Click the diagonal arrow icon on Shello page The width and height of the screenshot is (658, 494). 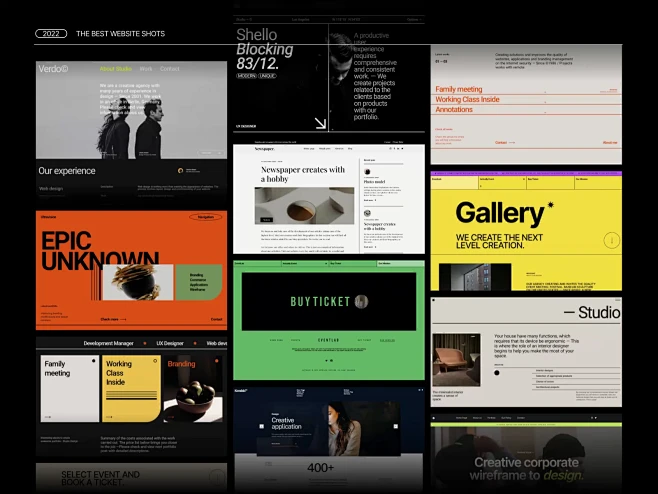(320, 123)
